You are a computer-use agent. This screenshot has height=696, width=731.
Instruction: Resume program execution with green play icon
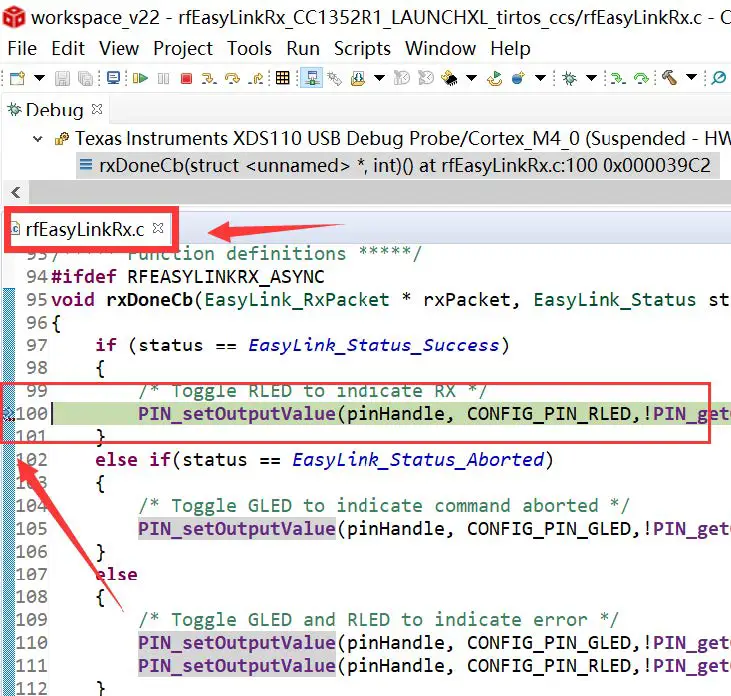tap(140, 78)
